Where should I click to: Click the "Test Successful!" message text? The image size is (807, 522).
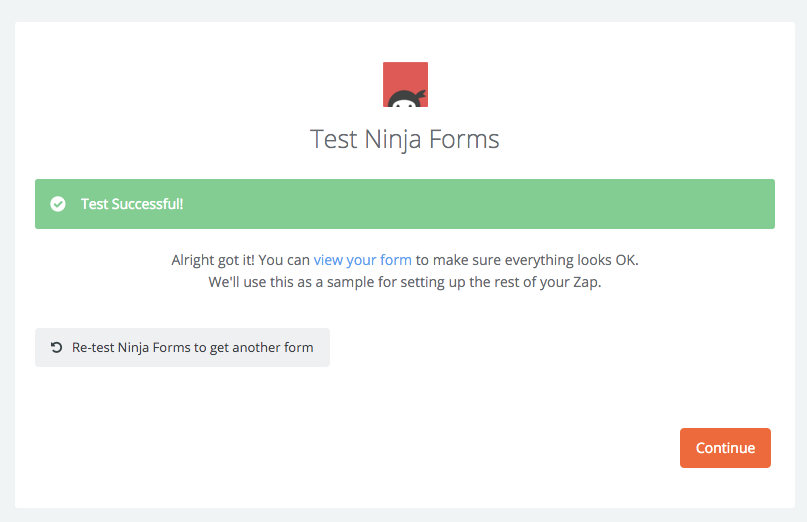[132, 204]
